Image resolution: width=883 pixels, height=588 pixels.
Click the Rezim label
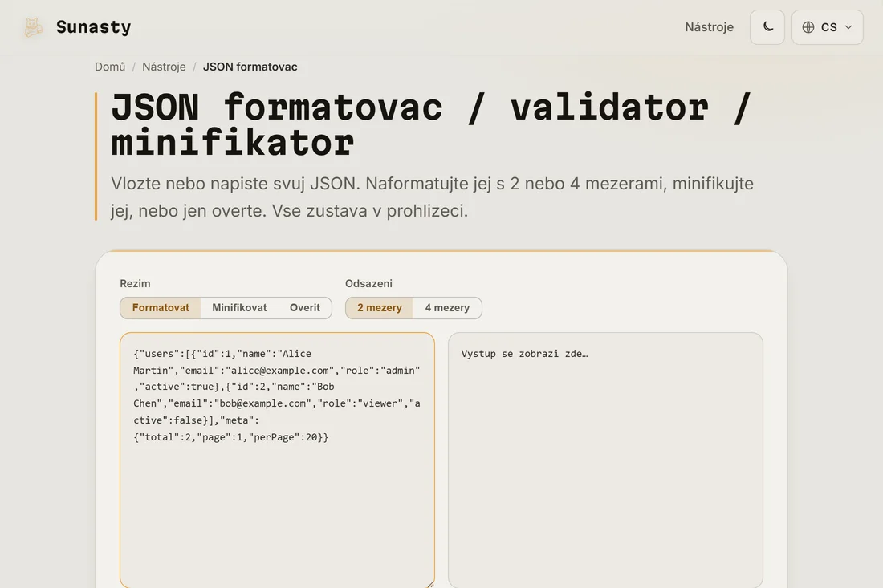coord(135,284)
